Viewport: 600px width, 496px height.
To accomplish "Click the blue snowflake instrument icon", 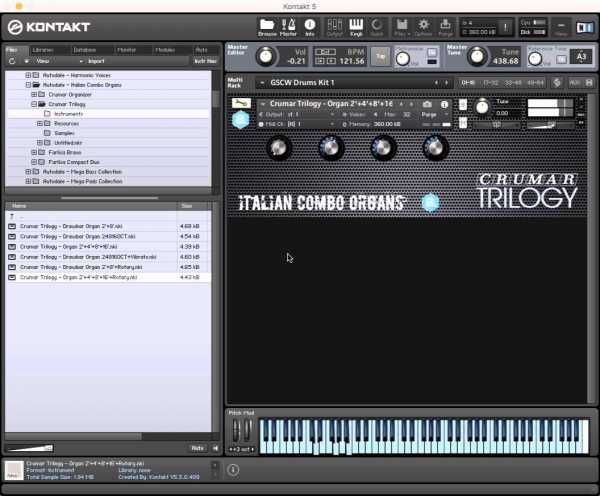I will [241, 119].
